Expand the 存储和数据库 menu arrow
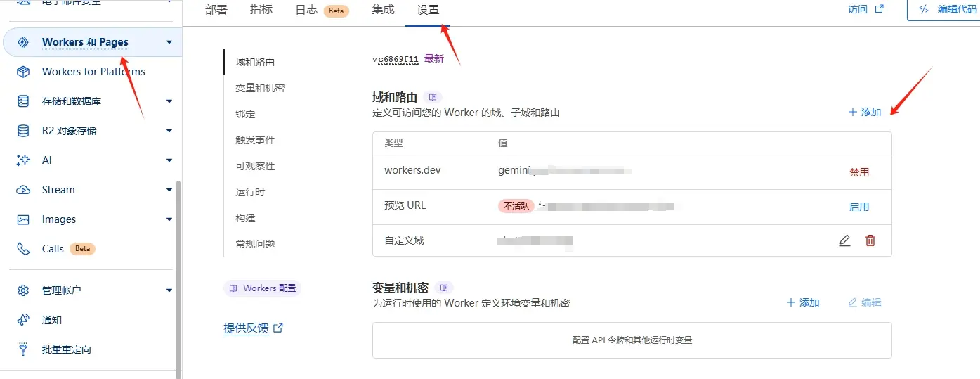The height and width of the screenshot is (379, 980). coord(169,101)
